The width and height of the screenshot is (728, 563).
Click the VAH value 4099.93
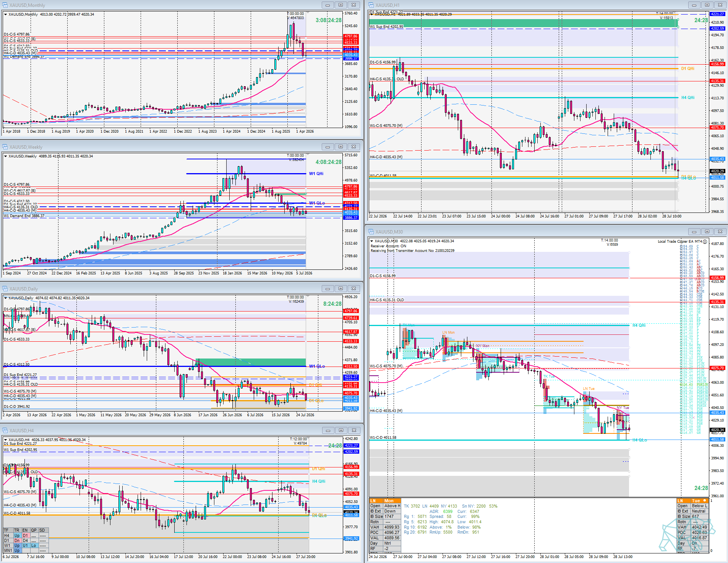pyautogui.click(x=392, y=527)
